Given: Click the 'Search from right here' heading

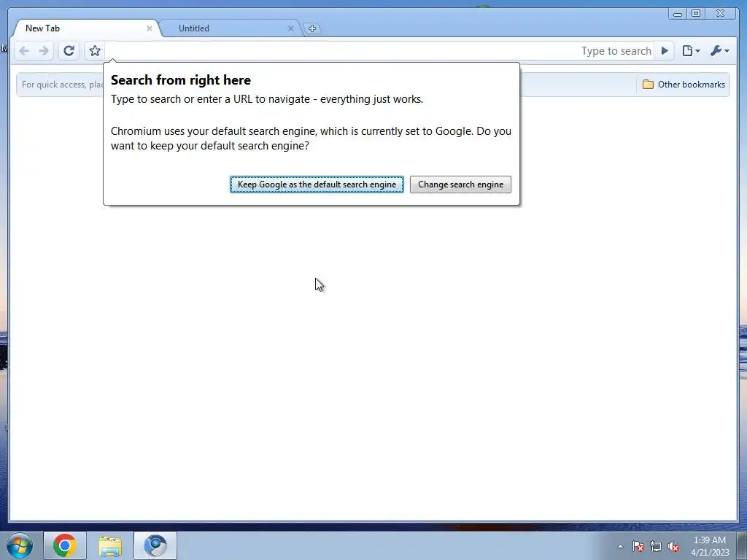Looking at the screenshot, I should click(x=181, y=80).
